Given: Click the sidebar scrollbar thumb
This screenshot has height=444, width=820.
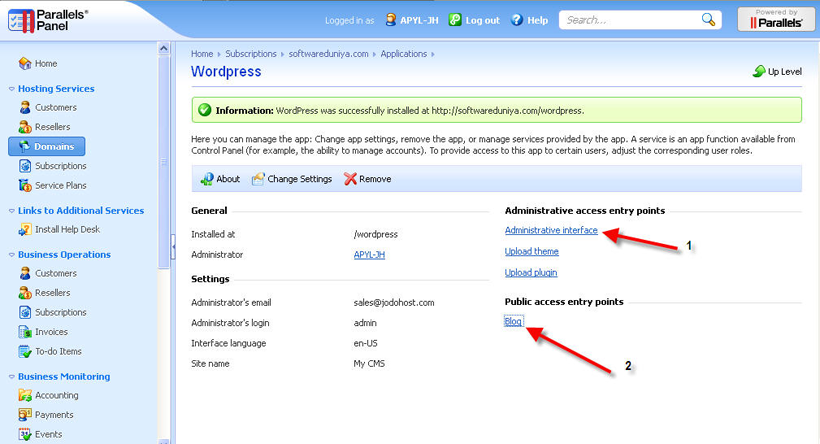Looking at the screenshot, I should [164, 162].
